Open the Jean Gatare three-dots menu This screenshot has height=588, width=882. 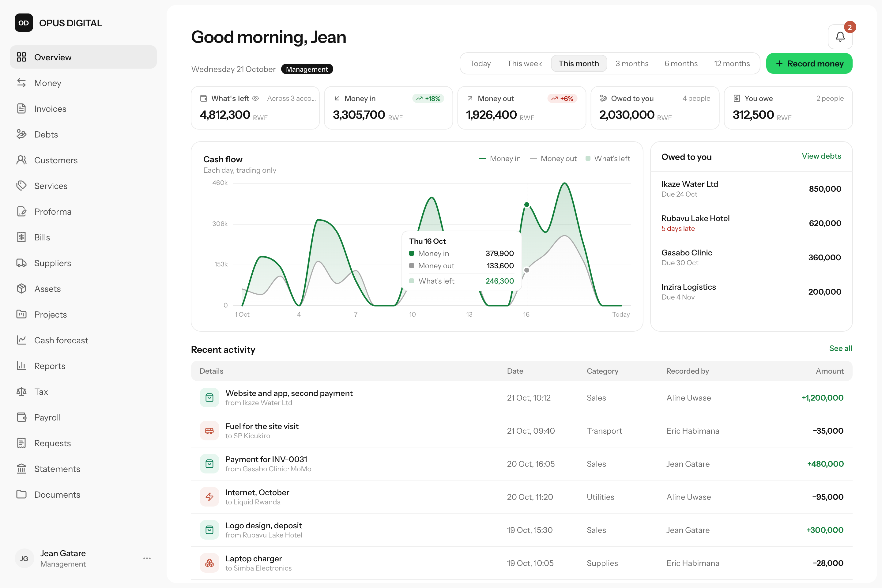tap(147, 558)
